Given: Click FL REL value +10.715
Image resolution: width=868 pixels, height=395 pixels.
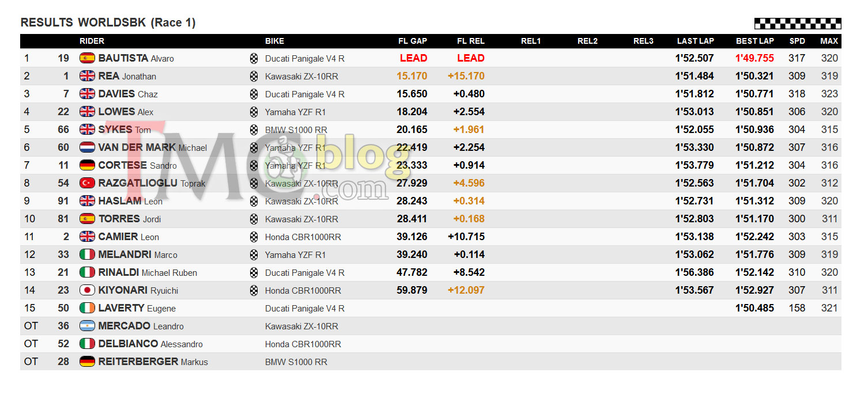Looking at the screenshot, I should [466, 237].
